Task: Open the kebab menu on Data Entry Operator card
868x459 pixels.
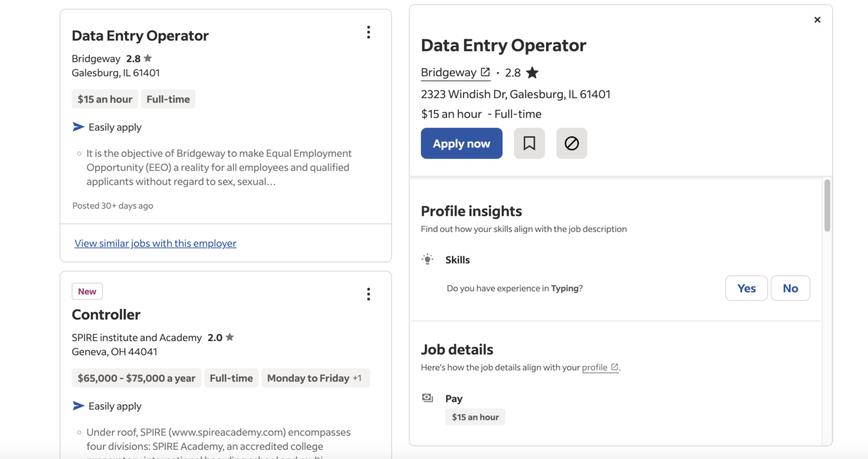Action: [x=368, y=32]
